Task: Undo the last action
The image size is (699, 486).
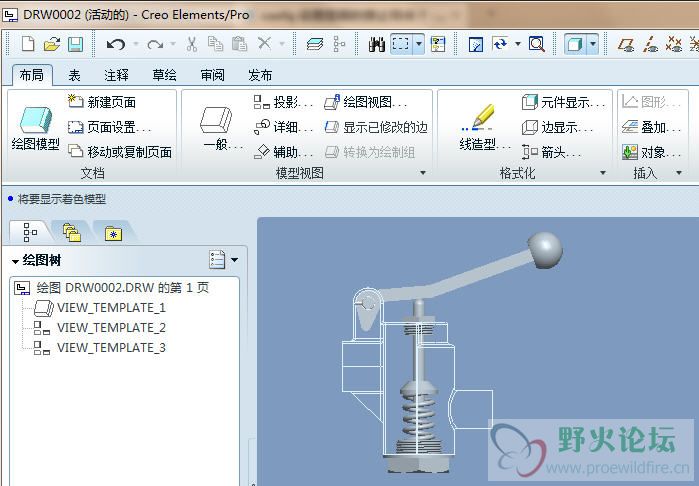Action: (116, 44)
